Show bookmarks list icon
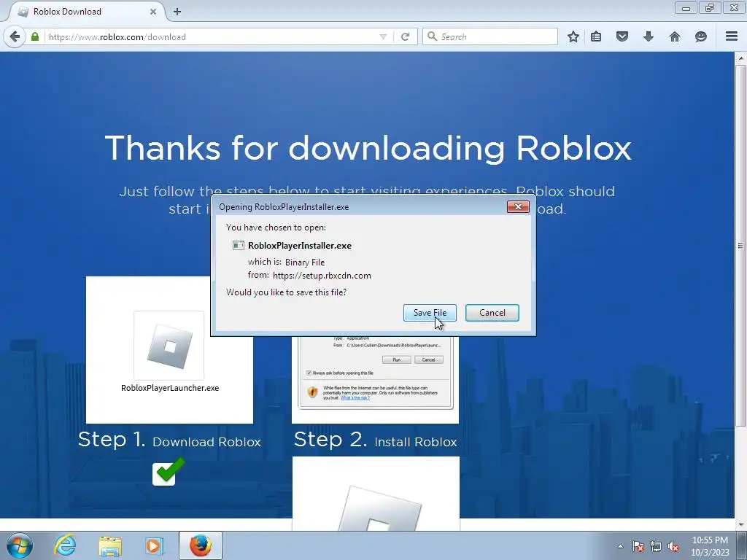Viewport: 747px width, 560px height. point(596,36)
